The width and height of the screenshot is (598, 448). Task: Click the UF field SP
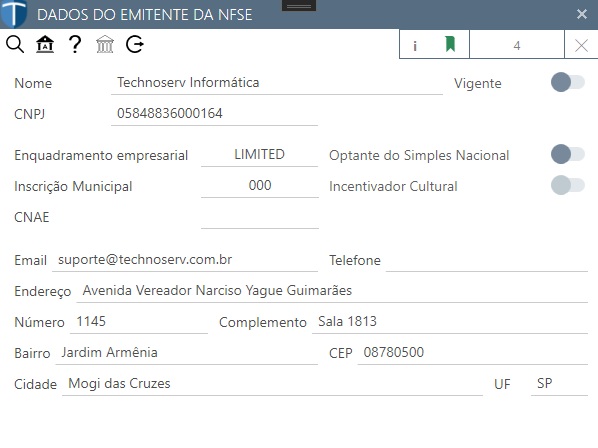coord(559,384)
